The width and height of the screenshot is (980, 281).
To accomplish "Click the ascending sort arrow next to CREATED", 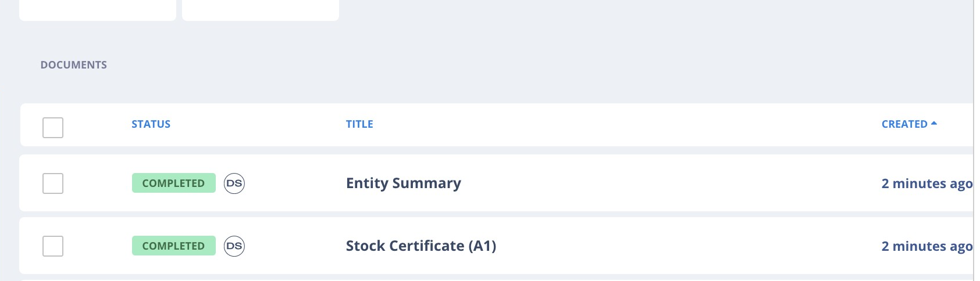I will (x=934, y=124).
